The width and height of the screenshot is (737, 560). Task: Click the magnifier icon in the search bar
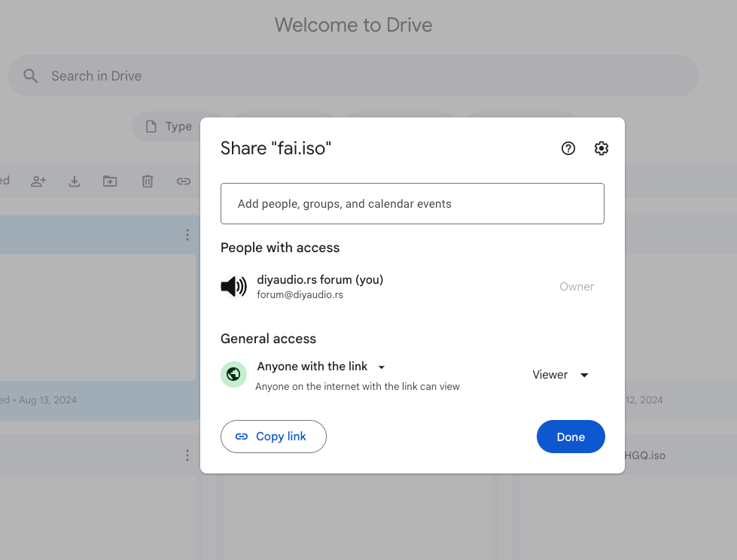[x=31, y=76]
